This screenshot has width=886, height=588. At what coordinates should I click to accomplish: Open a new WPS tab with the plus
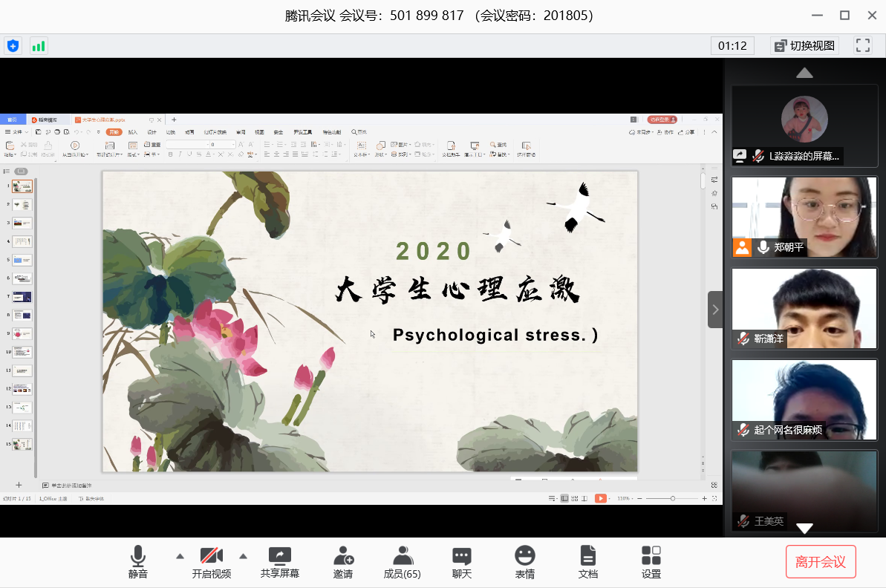coord(174,120)
